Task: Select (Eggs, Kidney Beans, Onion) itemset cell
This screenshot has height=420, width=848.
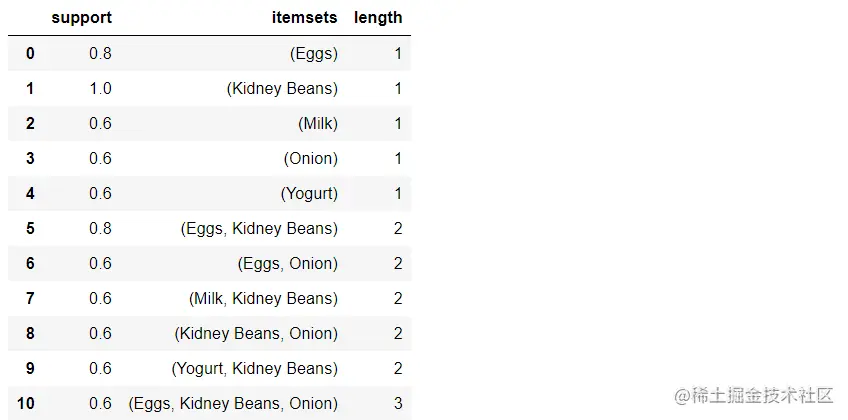Action: click(x=233, y=404)
